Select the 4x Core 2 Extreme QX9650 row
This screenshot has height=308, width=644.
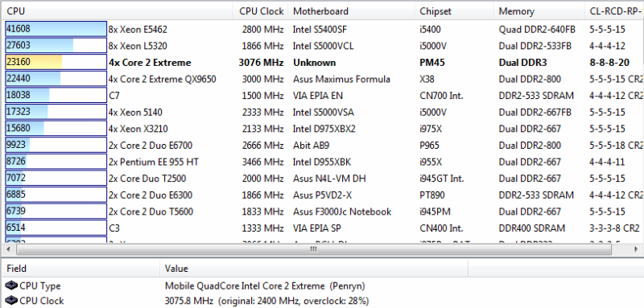tap(324, 79)
